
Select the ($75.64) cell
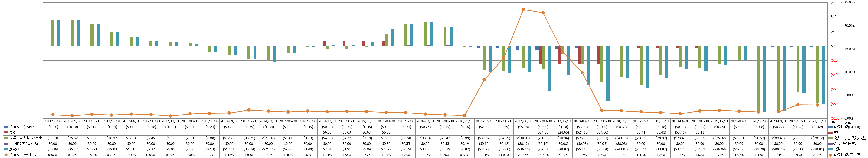(602, 149)
